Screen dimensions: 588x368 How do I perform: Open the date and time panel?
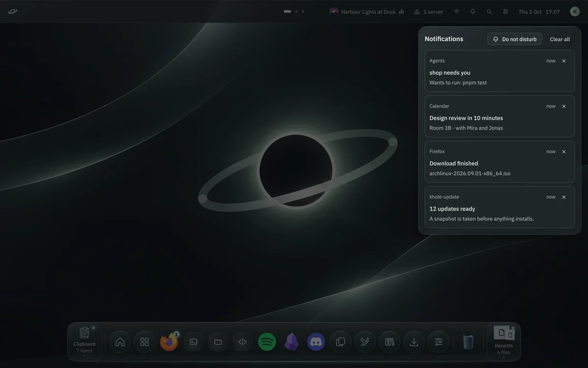pos(539,12)
